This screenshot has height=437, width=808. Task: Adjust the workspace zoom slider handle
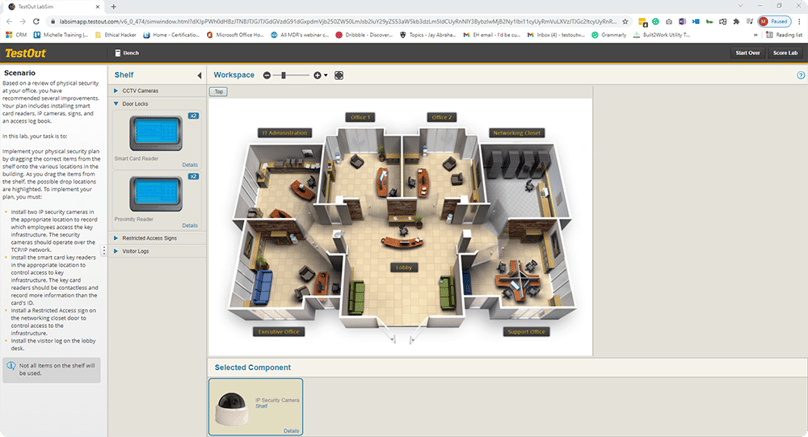coord(283,75)
